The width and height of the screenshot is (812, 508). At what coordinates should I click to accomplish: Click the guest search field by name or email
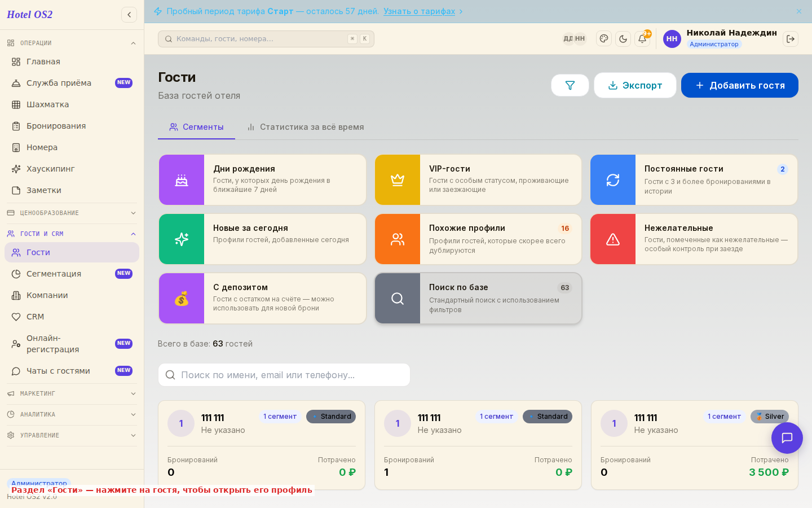284,375
